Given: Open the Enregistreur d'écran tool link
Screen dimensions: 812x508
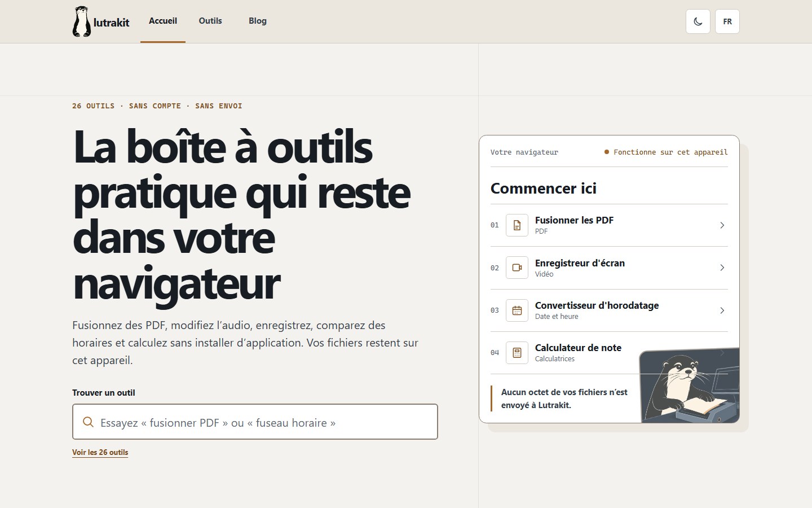Looking at the screenshot, I should pos(609,268).
